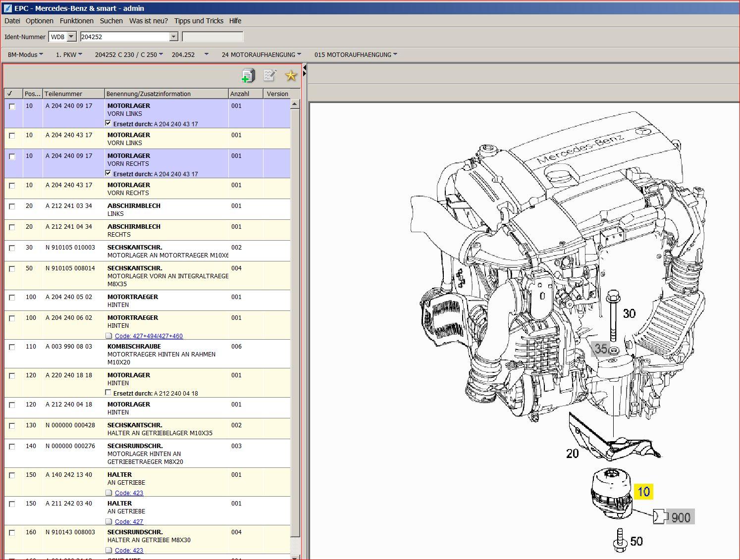
Task: Toggle 'Ersetzt durch' checkbox in VORN RECHTS row
Action: click(x=108, y=173)
